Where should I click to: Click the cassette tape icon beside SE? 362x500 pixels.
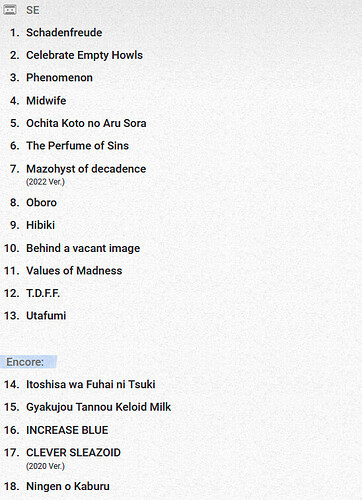point(10,10)
